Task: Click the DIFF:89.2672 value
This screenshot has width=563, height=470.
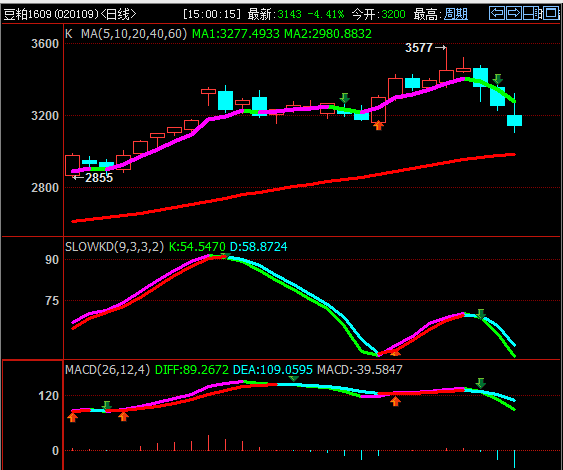Action: [192, 369]
